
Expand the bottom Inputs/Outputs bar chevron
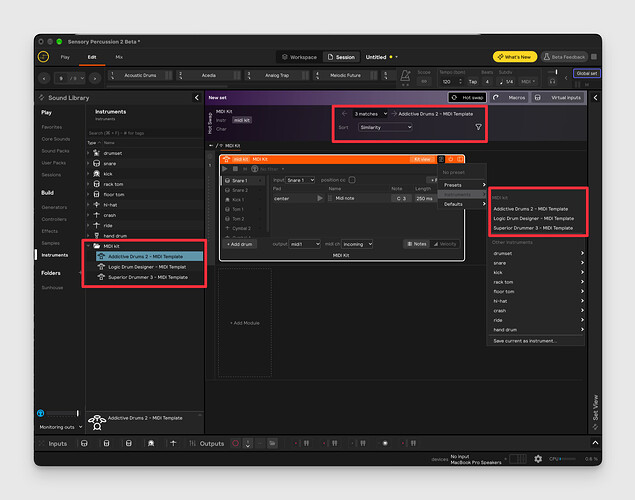coord(595,443)
